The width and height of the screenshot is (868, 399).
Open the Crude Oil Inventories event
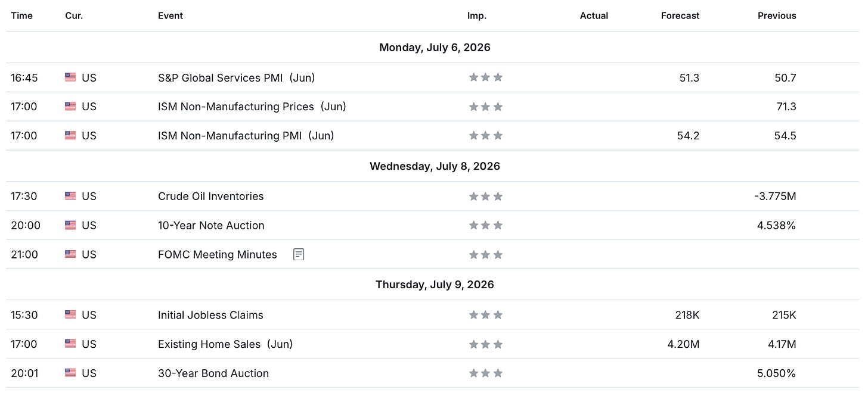tap(210, 196)
